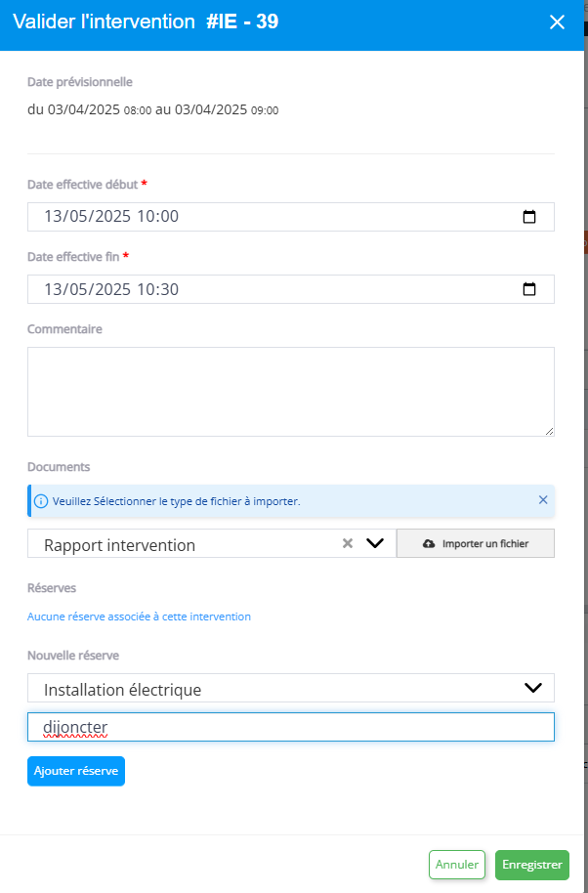Expand the Installation électrique dropdown arrow

point(532,688)
